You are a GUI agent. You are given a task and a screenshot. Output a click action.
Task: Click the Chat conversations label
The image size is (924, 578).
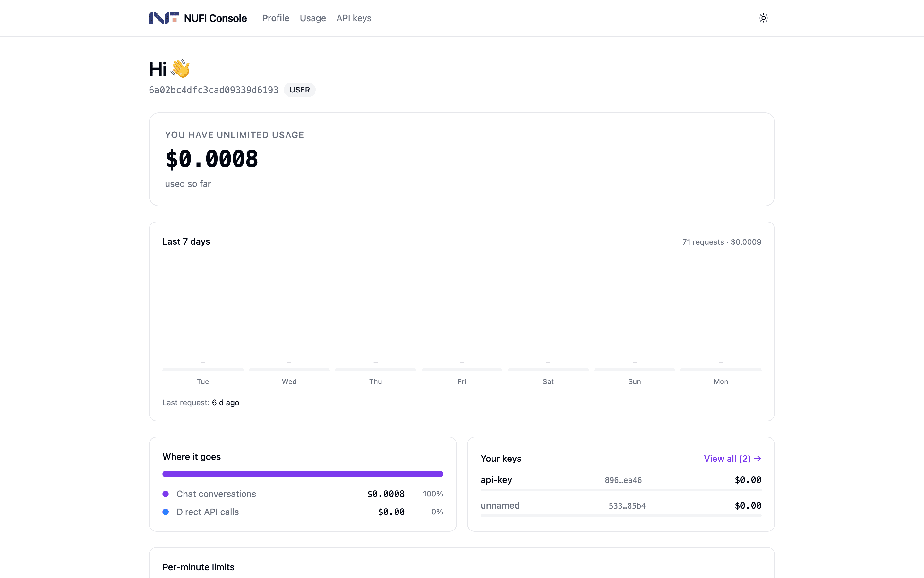216,494
